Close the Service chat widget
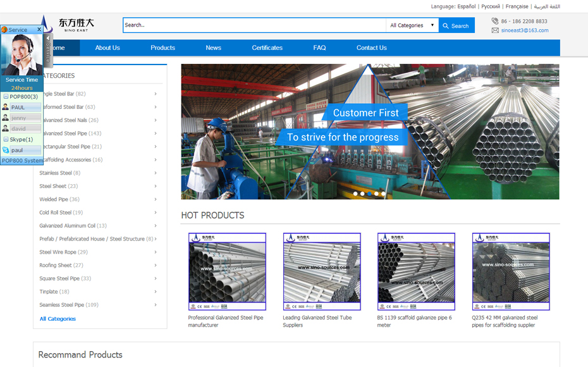Image resolution: width=588 pixels, height=367 pixels. pos(39,30)
